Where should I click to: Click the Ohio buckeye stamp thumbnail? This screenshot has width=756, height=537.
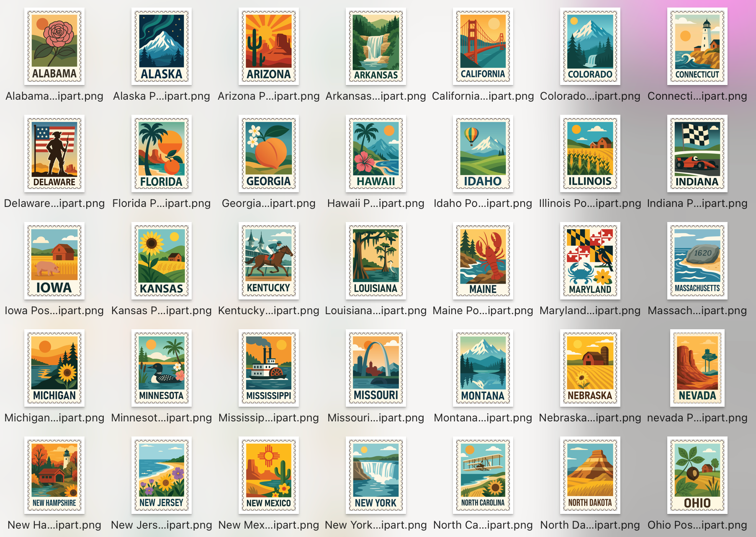click(x=697, y=475)
